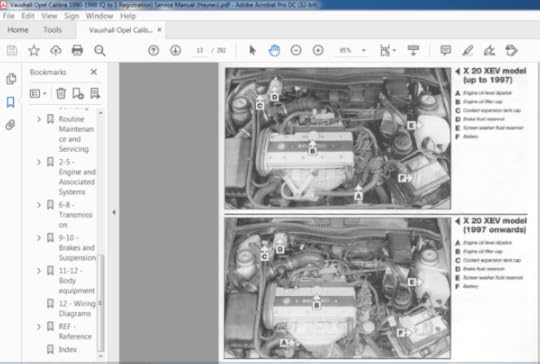Open REF - Reference bookmark
The height and width of the screenshot is (364, 540).
[x=75, y=331]
